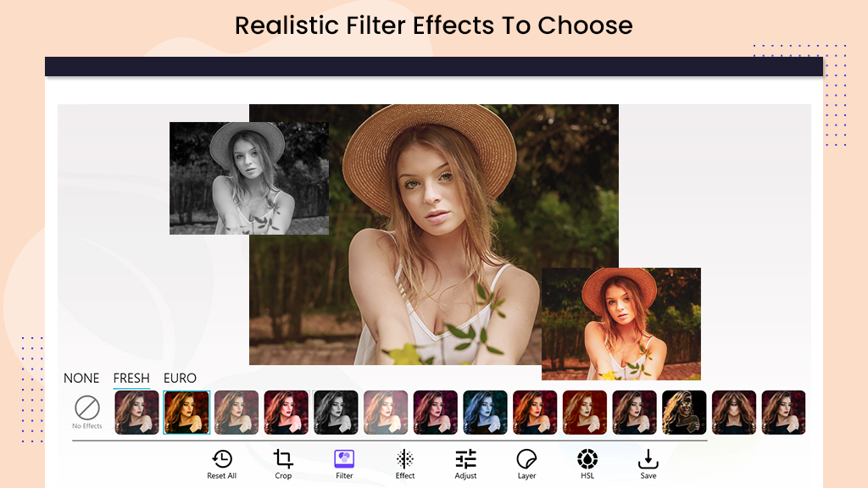Apply the first filter thumbnail after No Effects
The height and width of the screenshot is (488, 868).
136,413
